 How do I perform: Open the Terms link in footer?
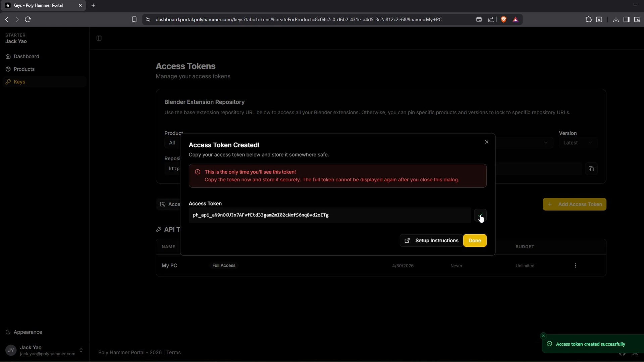(x=173, y=353)
